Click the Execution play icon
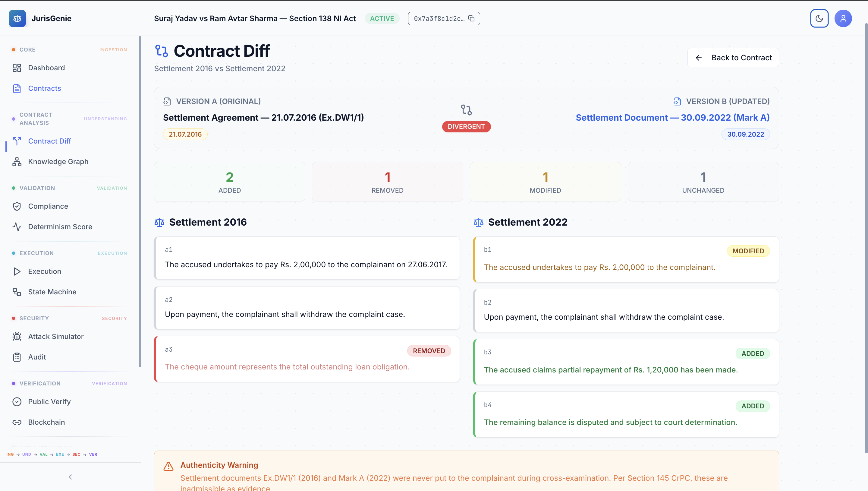Viewport: 868px width, 491px height. [x=17, y=271]
